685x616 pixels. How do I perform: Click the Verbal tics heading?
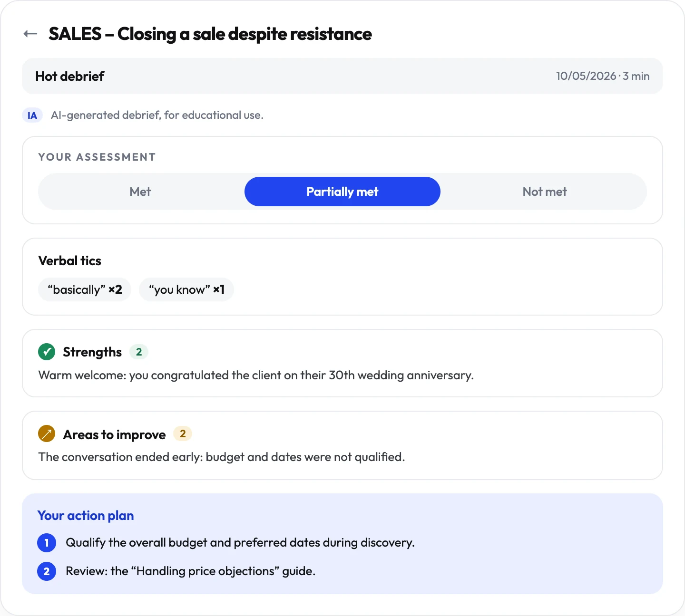click(x=70, y=260)
